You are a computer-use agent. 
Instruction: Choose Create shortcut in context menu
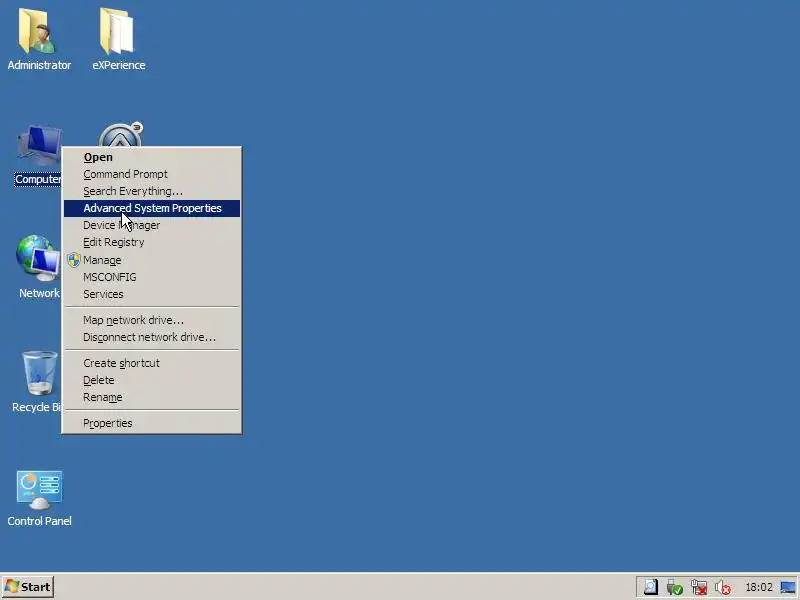152,363
